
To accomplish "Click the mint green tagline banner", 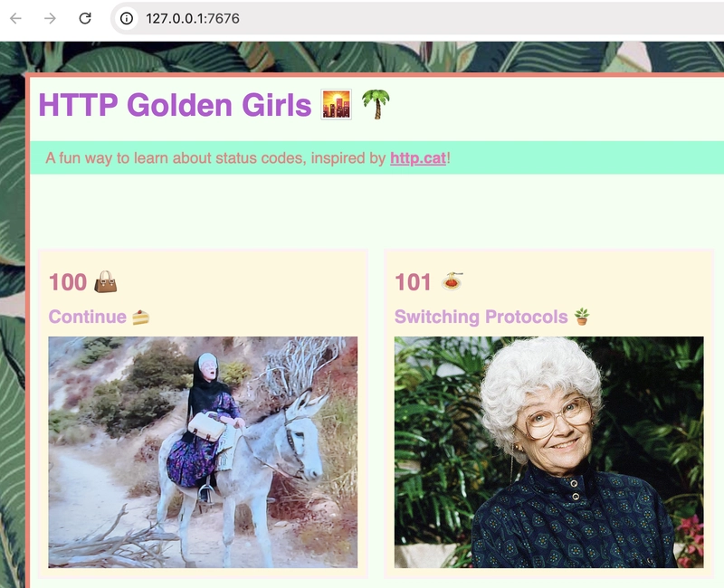I will coord(376,157).
